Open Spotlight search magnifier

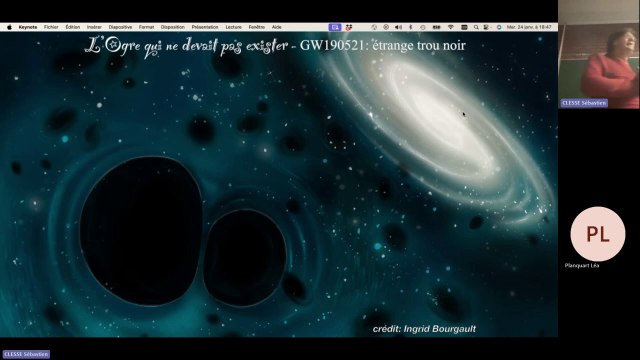[476, 27]
